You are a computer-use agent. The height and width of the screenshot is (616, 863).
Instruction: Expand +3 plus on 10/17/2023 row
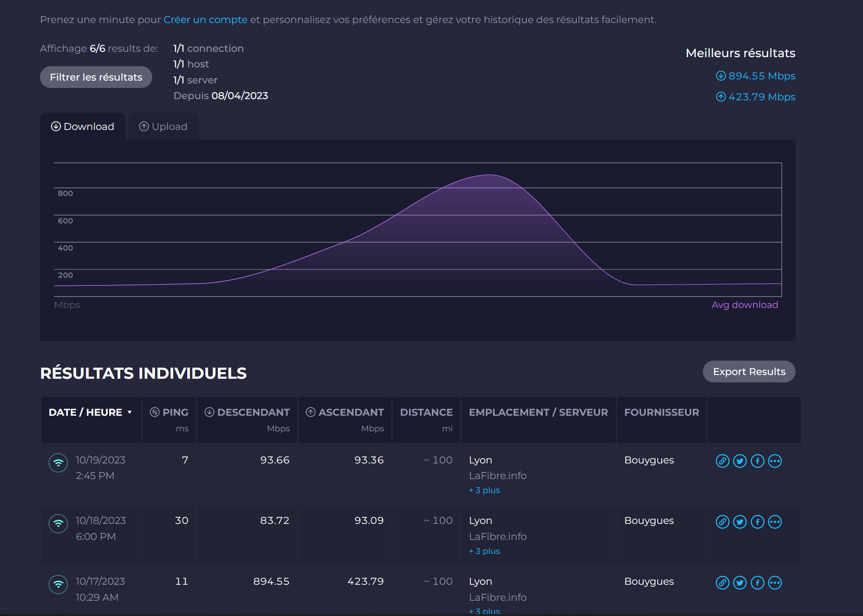484,611
